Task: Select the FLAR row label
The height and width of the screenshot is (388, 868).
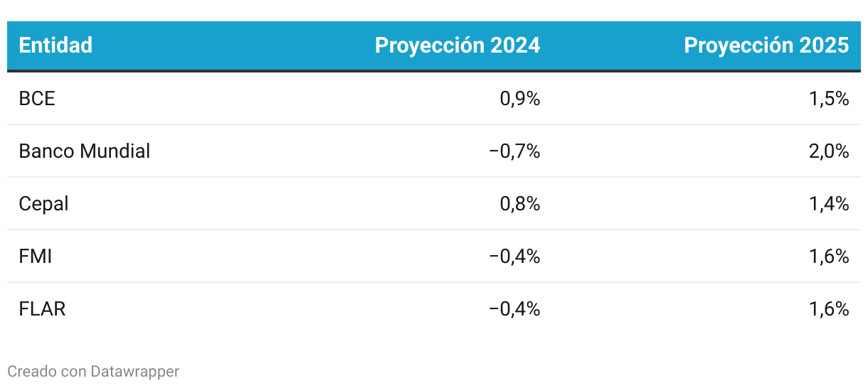Action: point(43,309)
